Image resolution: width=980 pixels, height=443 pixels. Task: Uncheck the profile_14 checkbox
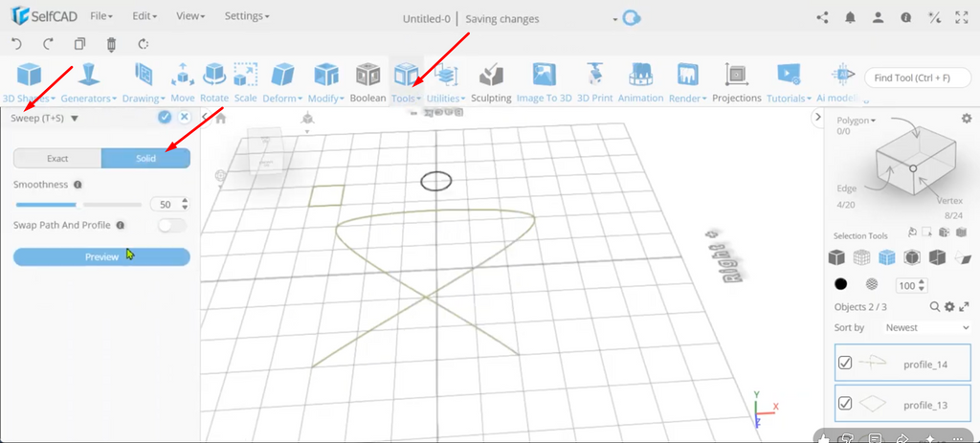click(845, 363)
